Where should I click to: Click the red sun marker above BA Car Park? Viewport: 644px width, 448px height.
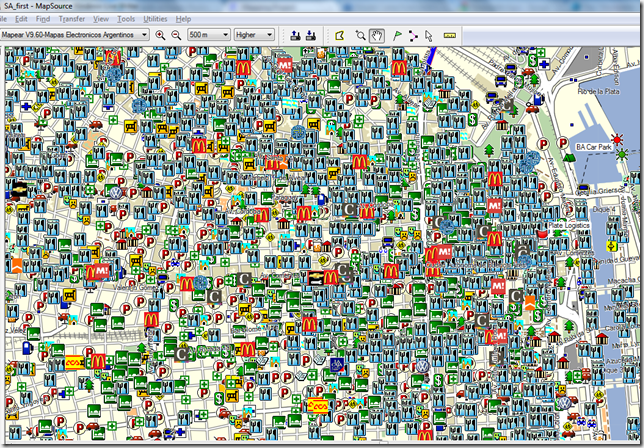[x=617, y=140]
